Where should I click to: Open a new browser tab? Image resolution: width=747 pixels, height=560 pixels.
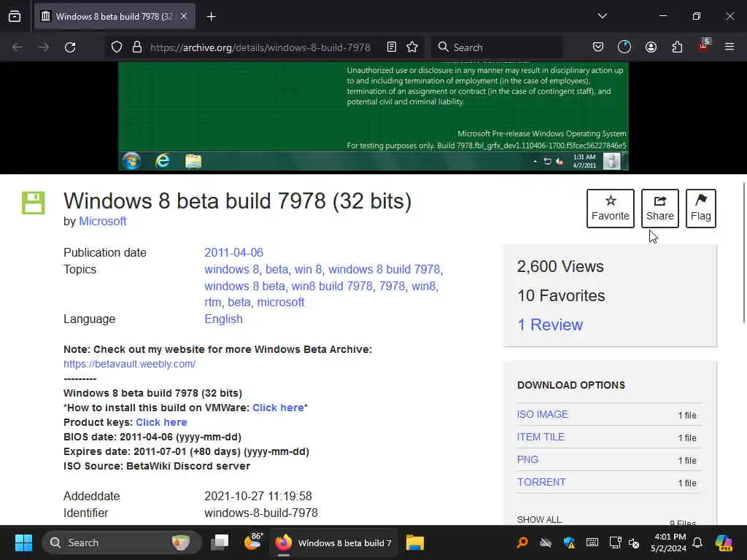[x=211, y=17]
